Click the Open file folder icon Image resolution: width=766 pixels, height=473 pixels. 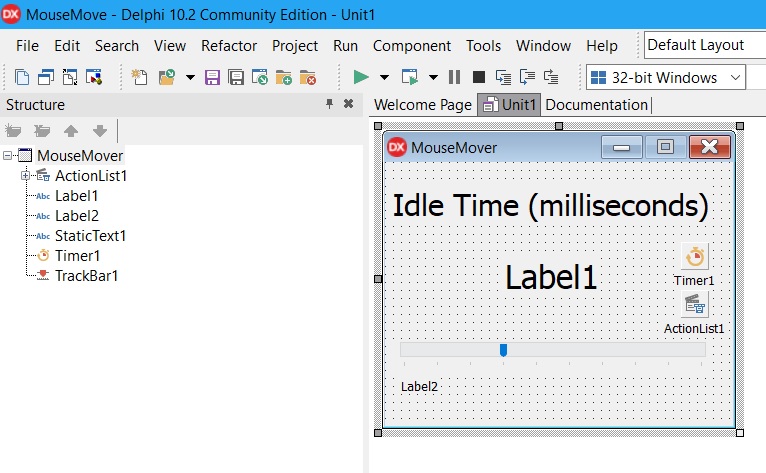[x=167, y=77]
